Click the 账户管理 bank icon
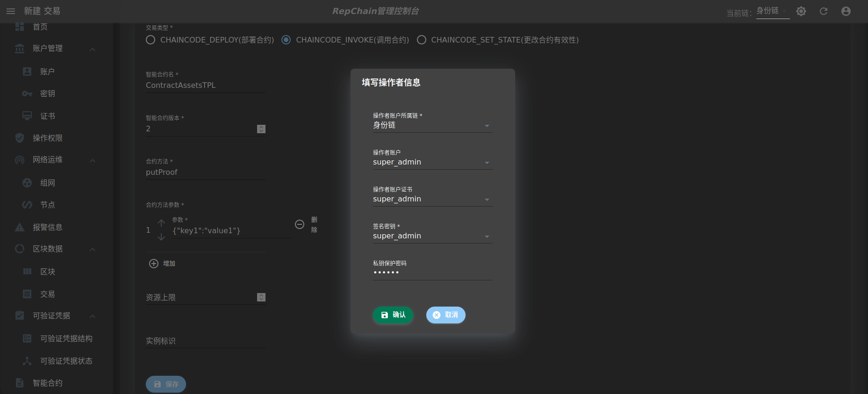This screenshot has width=868, height=394. tap(20, 49)
